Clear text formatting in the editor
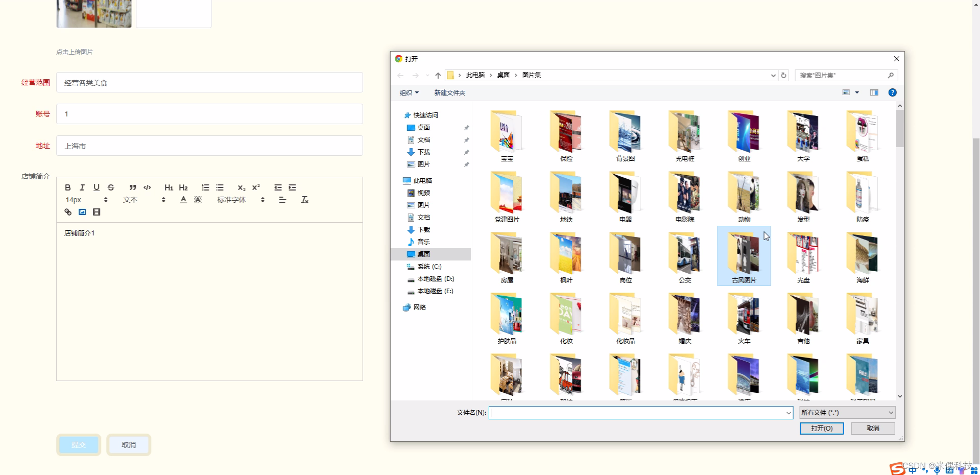The height and width of the screenshot is (475, 980). coord(304,200)
